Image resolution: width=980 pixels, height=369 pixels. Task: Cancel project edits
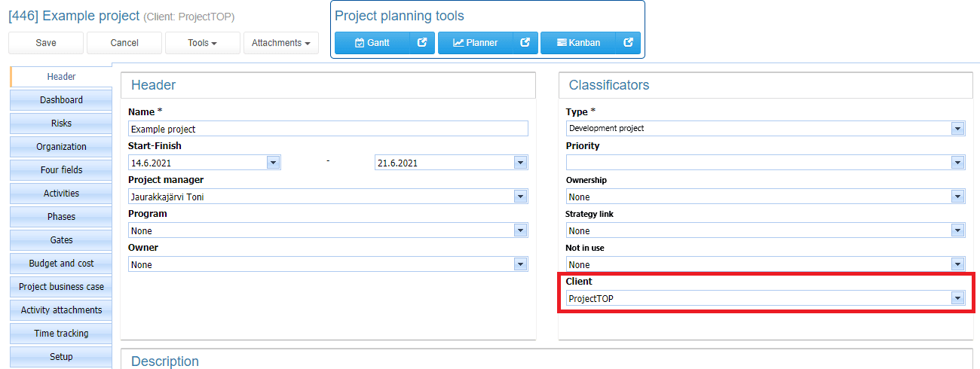[124, 43]
